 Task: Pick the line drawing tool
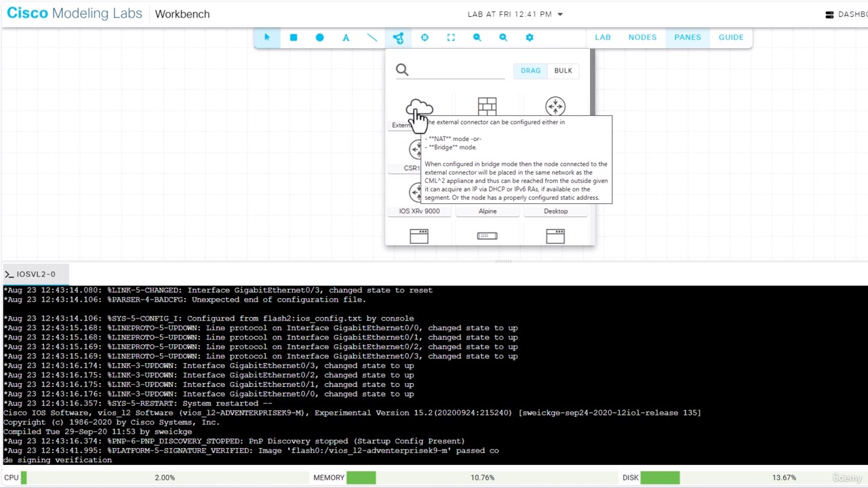(x=372, y=38)
